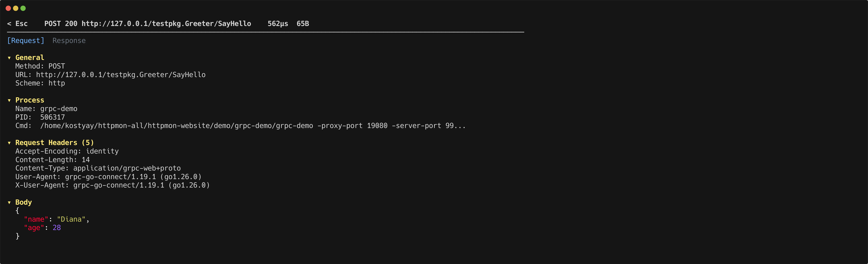Click the 562µs timing value
The height and width of the screenshot is (264, 868).
[278, 24]
